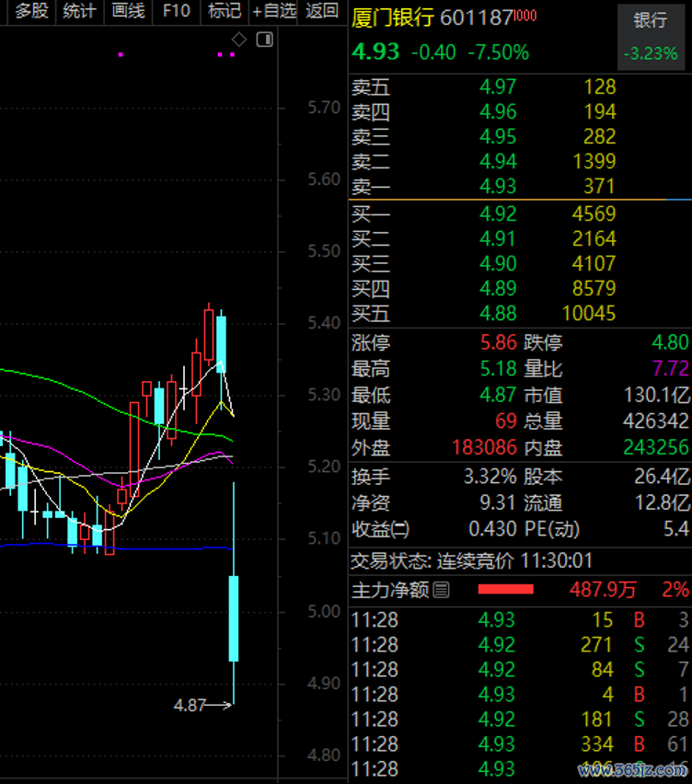This screenshot has width=692, height=784.
Task: Click the 最高 value 5.18
Action: click(498, 369)
